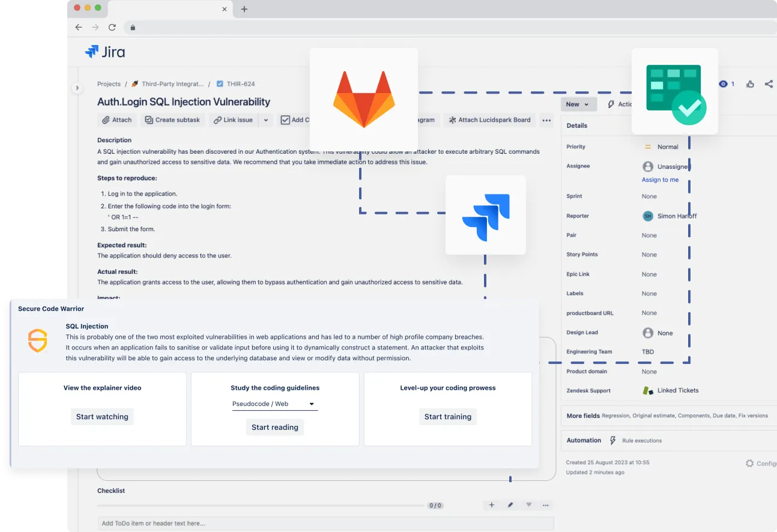The image size is (777, 532).
Task: Edit the Epic Link field value None
Action: (x=649, y=274)
